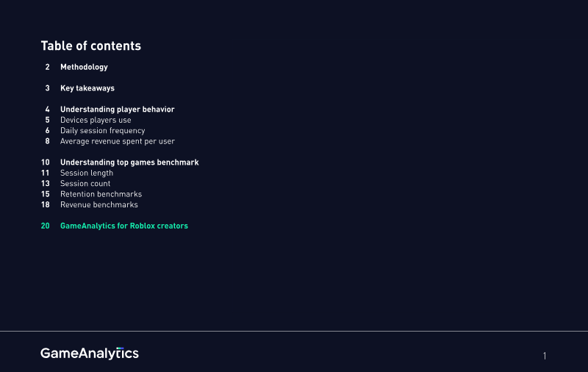Go to the Key takeaways section
Viewport: 588px width, 372px height.
click(87, 88)
